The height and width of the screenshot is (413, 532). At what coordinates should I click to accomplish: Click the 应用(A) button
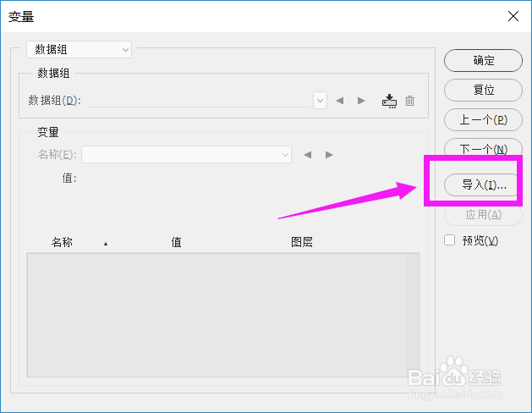click(483, 214)
